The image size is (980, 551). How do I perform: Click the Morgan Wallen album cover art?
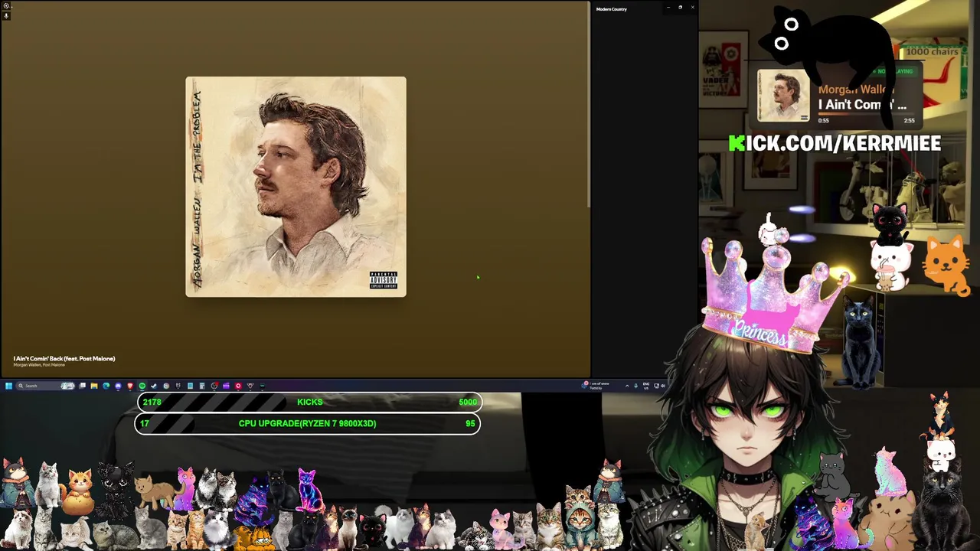click(x=296, y=187)
